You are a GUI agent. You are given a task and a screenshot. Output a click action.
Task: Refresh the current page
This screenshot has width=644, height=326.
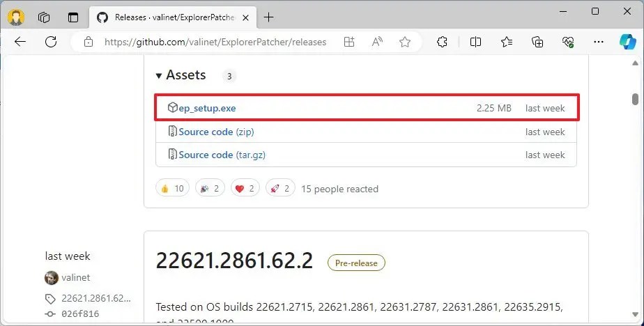point(50,42)
